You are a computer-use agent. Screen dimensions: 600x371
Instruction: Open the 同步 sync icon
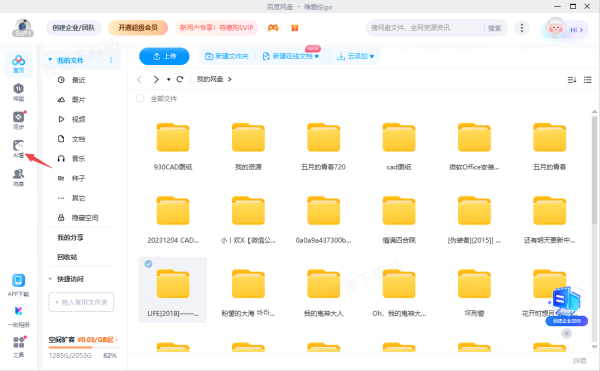[18, 120]
